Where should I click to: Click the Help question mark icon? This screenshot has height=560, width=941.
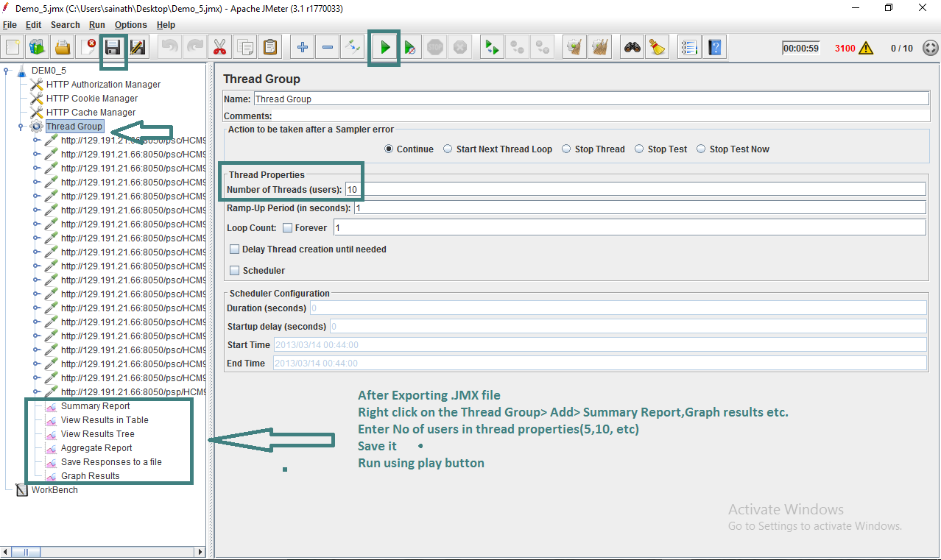[x=714, y=48]
